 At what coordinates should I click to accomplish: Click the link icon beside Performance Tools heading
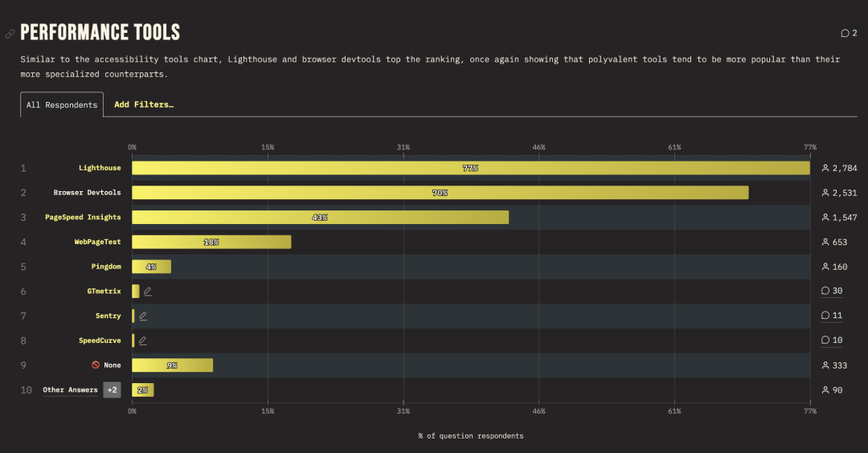click(x=10, y=35)
